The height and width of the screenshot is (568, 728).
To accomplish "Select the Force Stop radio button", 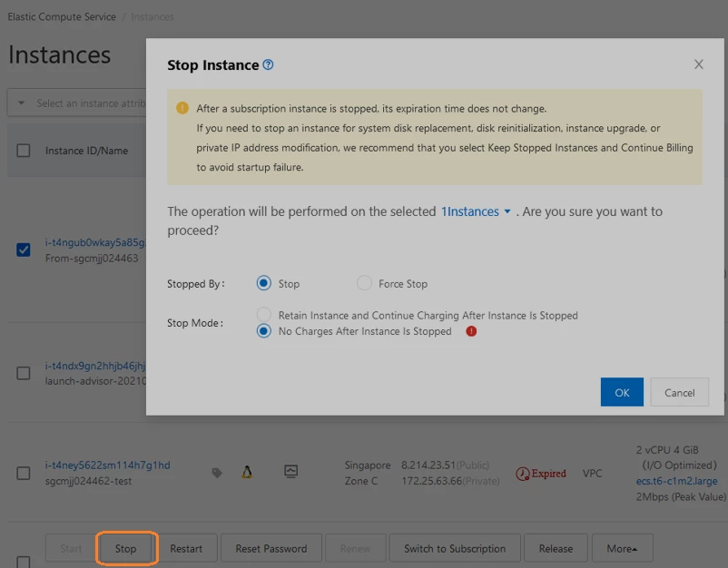I will click(364, 283).
